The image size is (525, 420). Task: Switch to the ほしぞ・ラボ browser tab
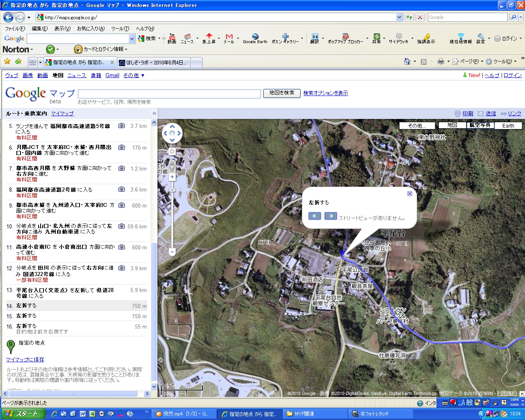point(153,62)
